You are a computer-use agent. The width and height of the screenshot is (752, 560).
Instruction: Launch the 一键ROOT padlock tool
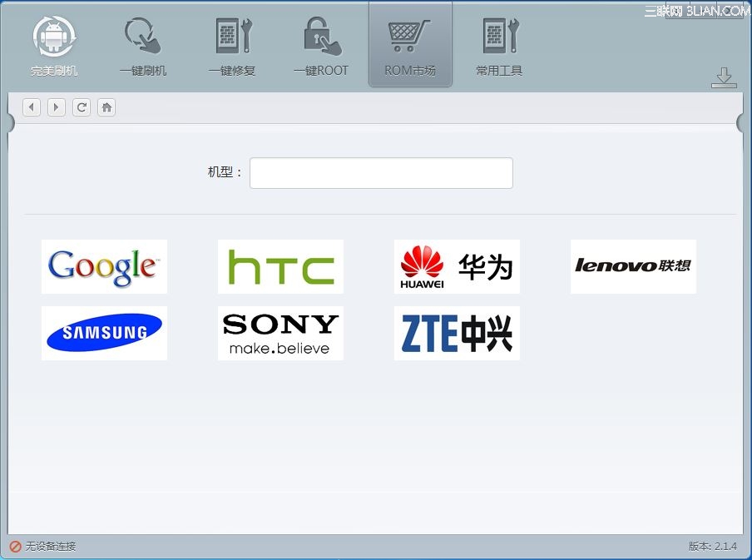[321, 46]
